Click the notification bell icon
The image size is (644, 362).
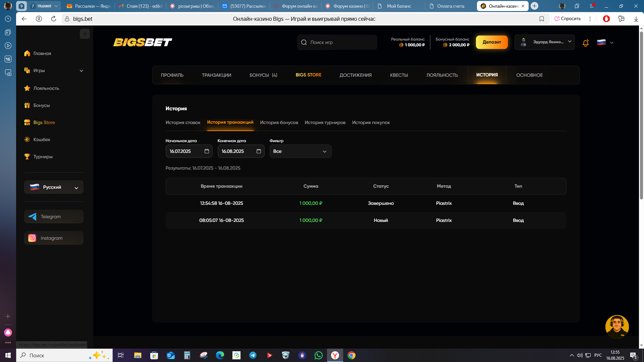586,43
